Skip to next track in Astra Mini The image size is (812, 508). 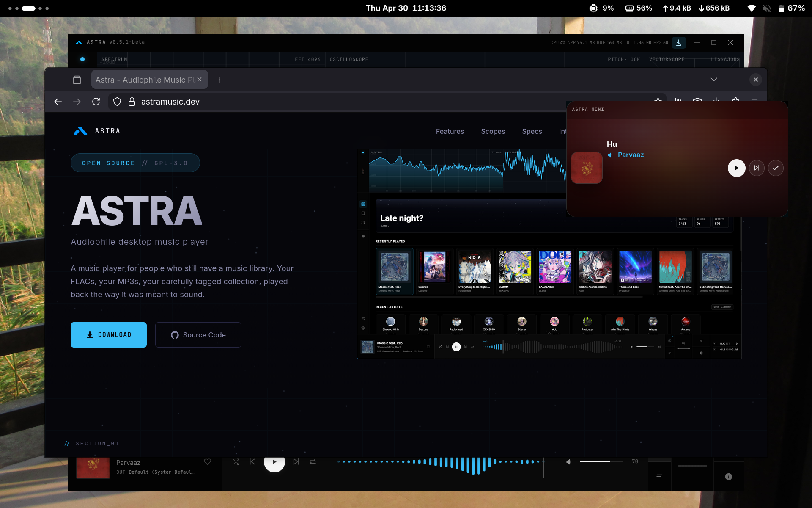[x=757, y=168]
